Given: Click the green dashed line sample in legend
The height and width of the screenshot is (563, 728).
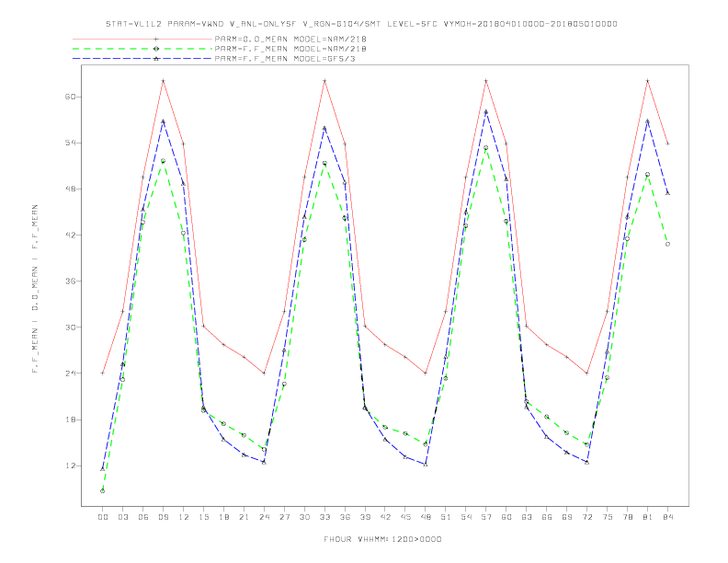Looking at the screenshot, I should tap(142, 49).
